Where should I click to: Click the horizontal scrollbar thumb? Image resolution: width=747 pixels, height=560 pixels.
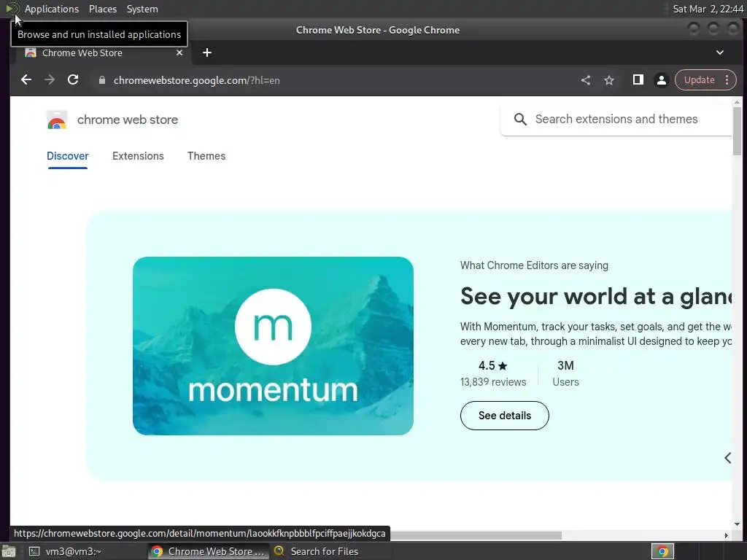coord(476,536)
